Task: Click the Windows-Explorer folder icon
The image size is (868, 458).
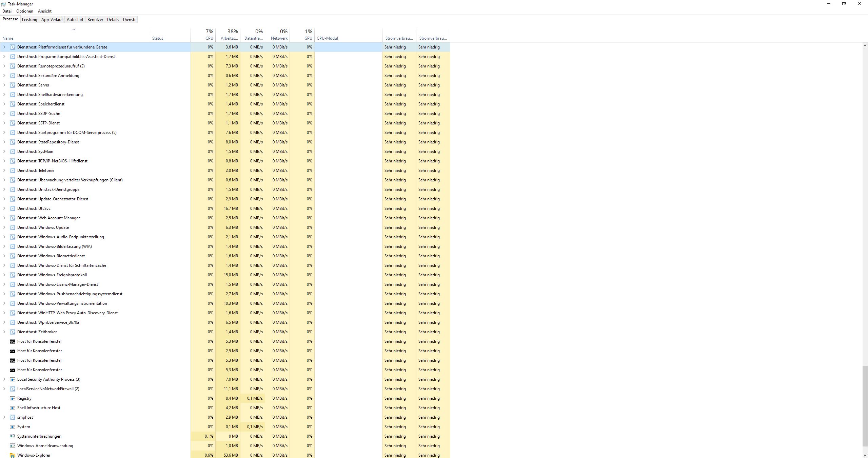Action: (13, 455)
